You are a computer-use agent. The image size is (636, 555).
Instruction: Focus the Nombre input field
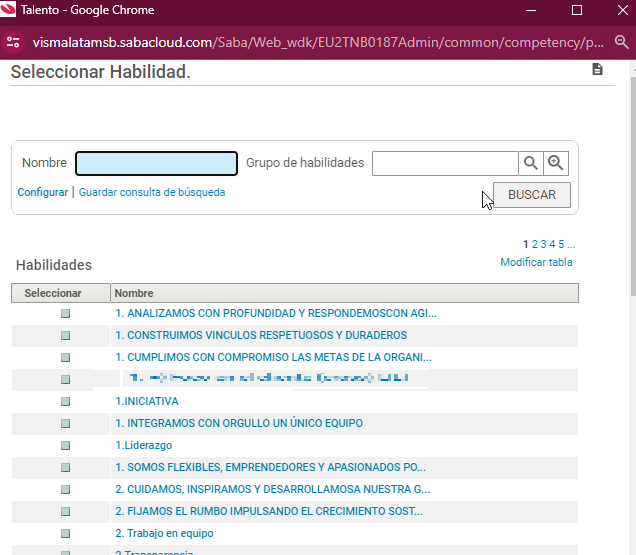pyautogui.click(x=157, y=163)
